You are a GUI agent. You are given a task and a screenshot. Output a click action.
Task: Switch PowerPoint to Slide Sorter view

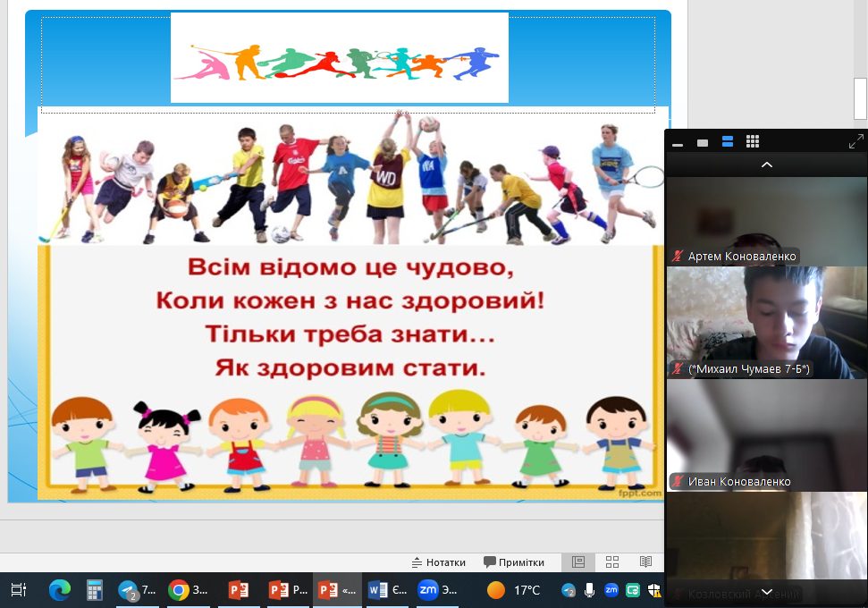612,562
